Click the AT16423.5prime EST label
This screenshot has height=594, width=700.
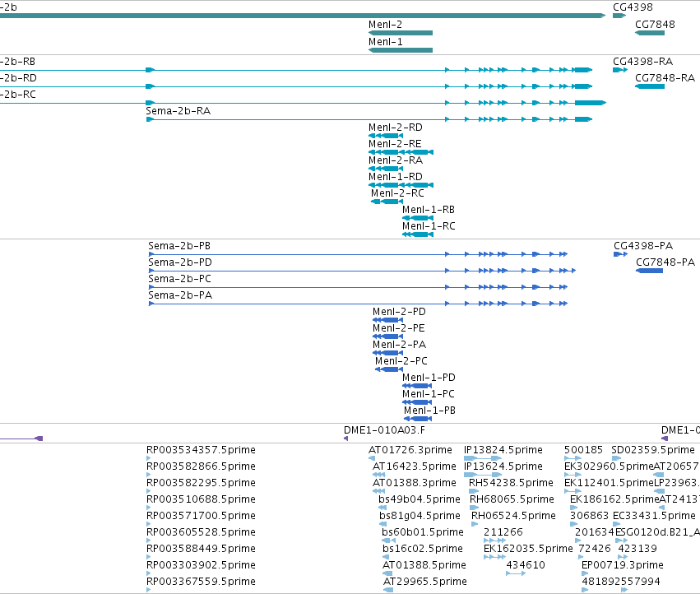pos(415,466)
